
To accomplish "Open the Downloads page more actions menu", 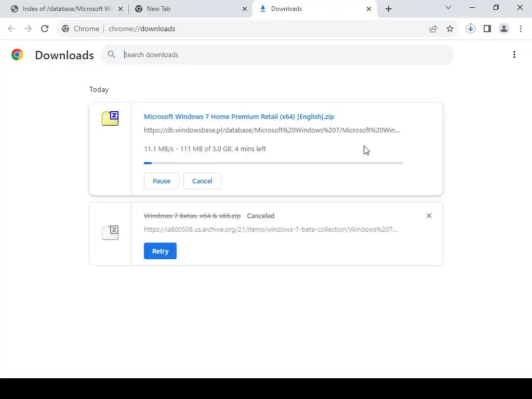I will [514, 55].
